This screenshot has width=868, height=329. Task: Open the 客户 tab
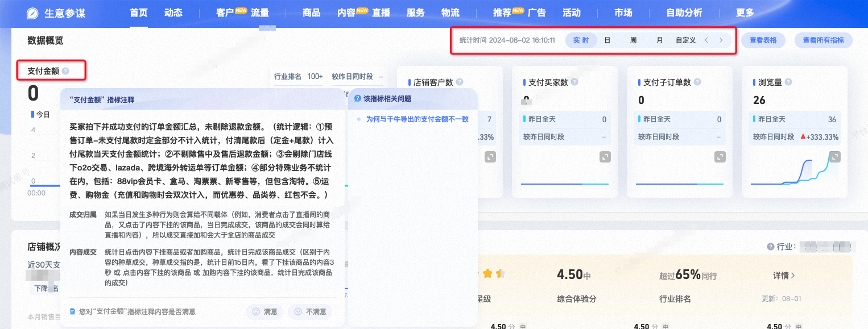click(x=225, y=13)
